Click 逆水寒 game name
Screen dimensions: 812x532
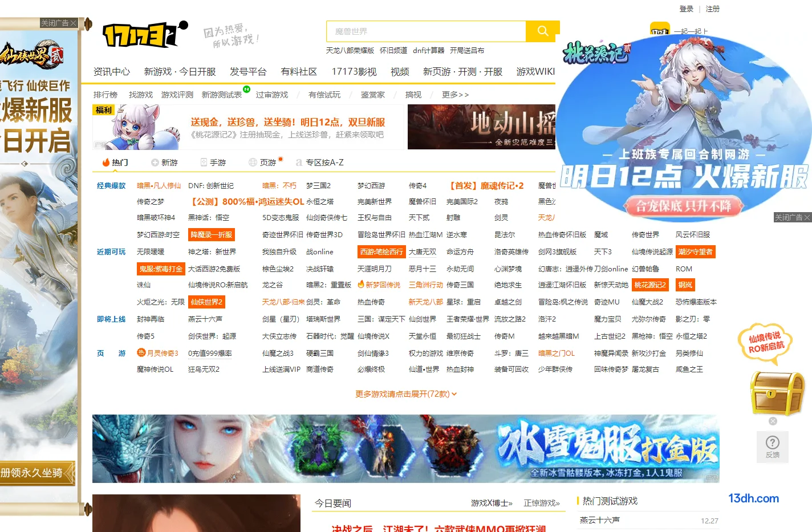457,235
